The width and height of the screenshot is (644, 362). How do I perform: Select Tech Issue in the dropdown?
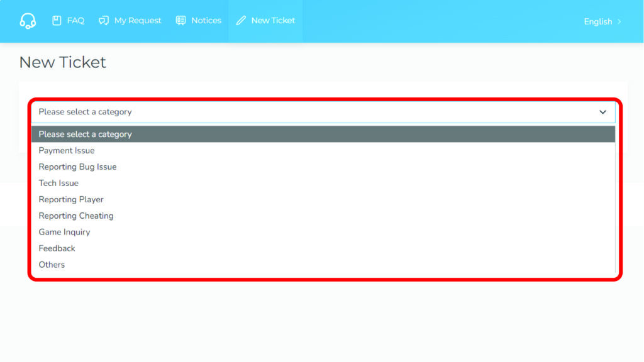click(x=58, y=183)
